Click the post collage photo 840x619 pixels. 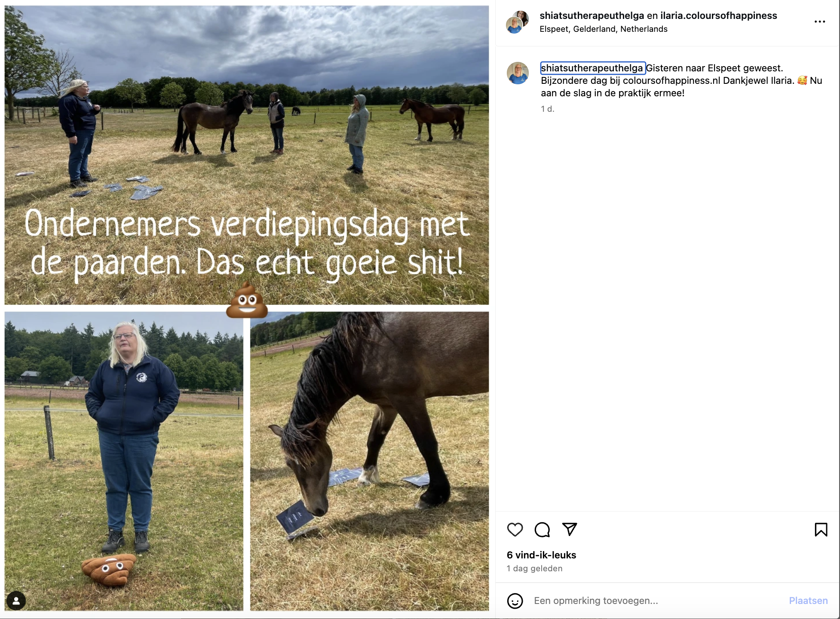point(247,308)
